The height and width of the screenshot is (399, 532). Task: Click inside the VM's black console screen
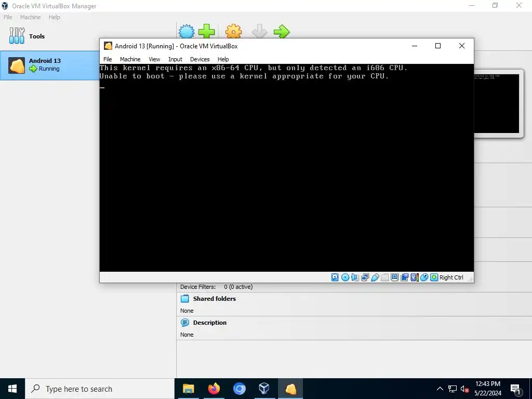click(x=286, y=168)
